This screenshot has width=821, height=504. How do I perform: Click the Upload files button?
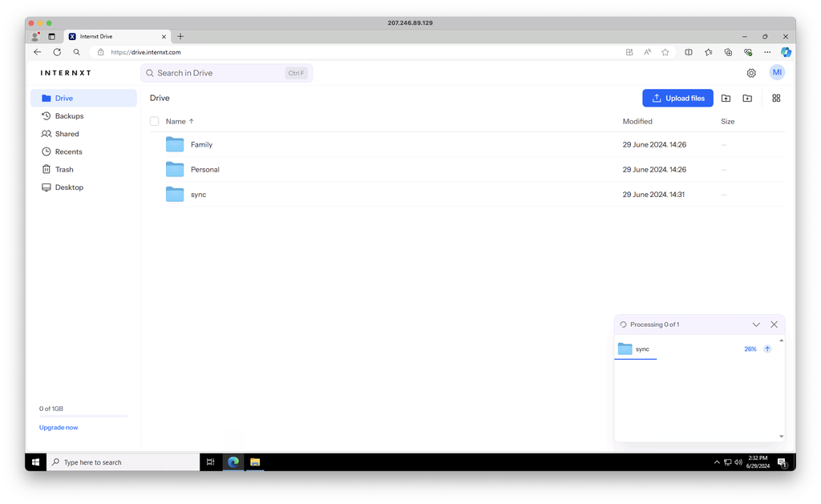677,98
